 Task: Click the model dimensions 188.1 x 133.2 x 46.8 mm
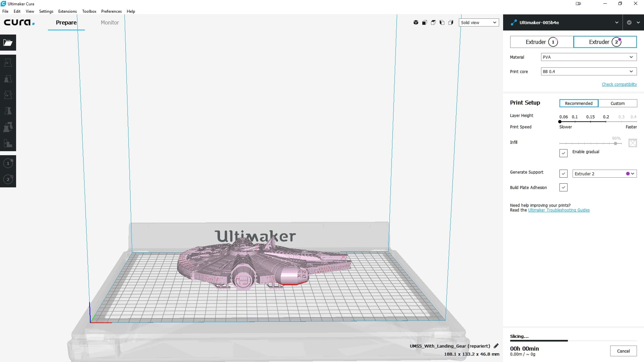coord(472,354)
